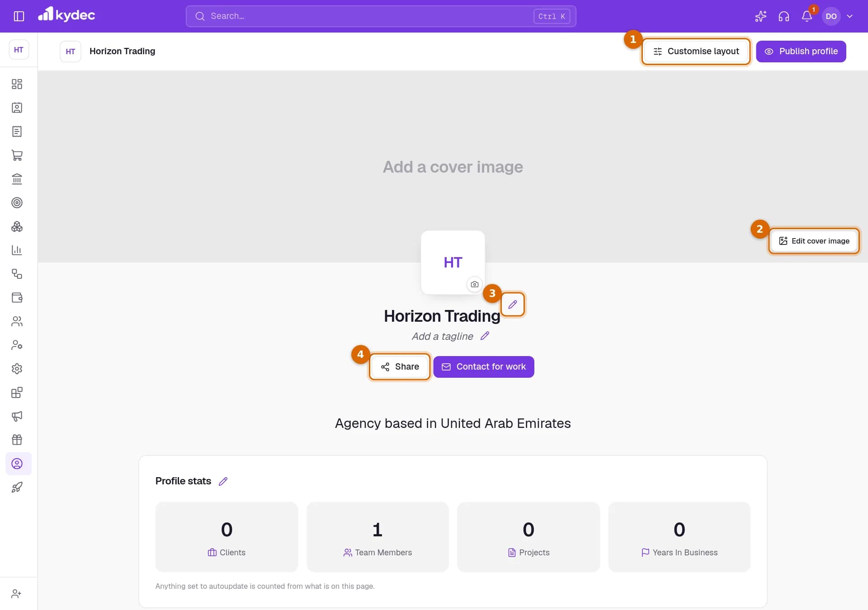Open the wallet sidebar icon

(x=17, y=297)
